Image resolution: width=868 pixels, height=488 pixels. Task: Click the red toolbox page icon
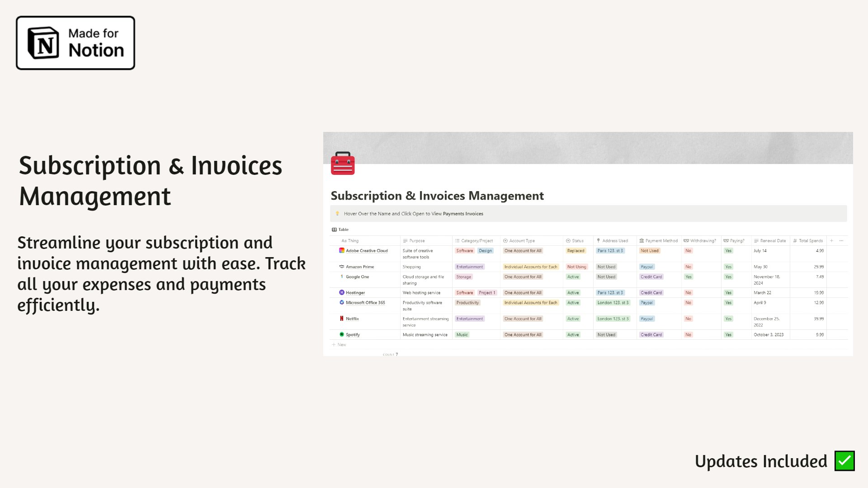point(343,163)
